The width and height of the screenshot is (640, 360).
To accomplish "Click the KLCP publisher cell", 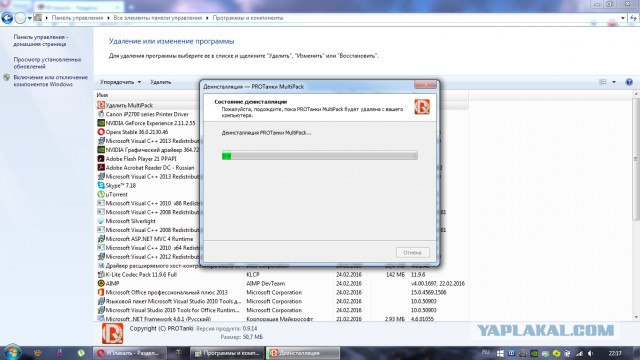I will [x=253, y=275].
